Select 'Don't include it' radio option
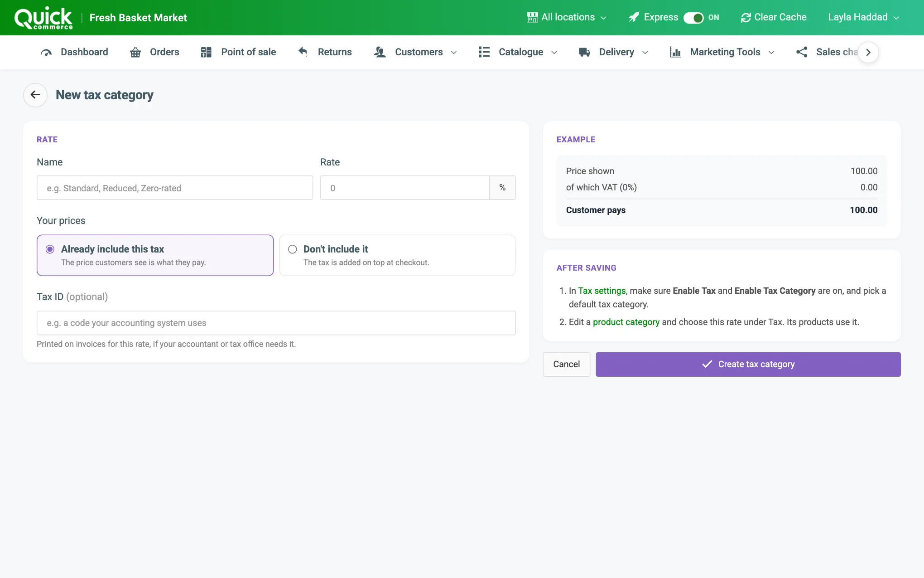 293,249
